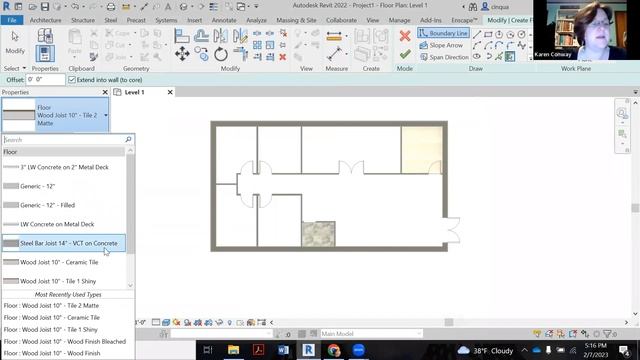Viewport: 640px width, 360px height.
Task: Open the floor type selector dropdown arrow
Action: click(106, 115)
